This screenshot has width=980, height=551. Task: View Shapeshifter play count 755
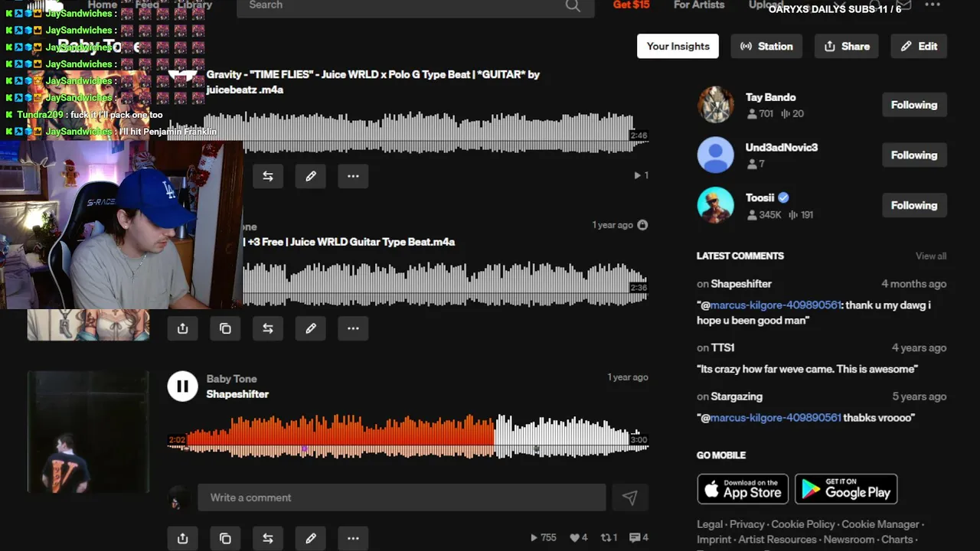(543, 537)
